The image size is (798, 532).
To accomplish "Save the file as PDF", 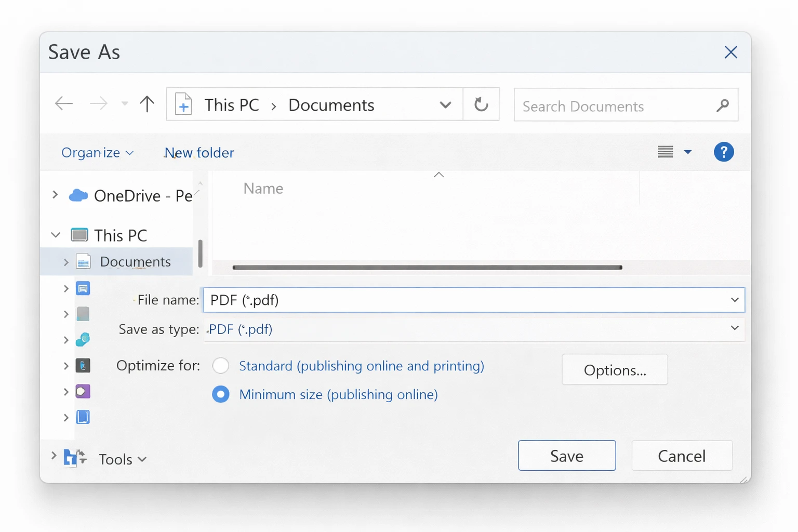I will point(567,456).
